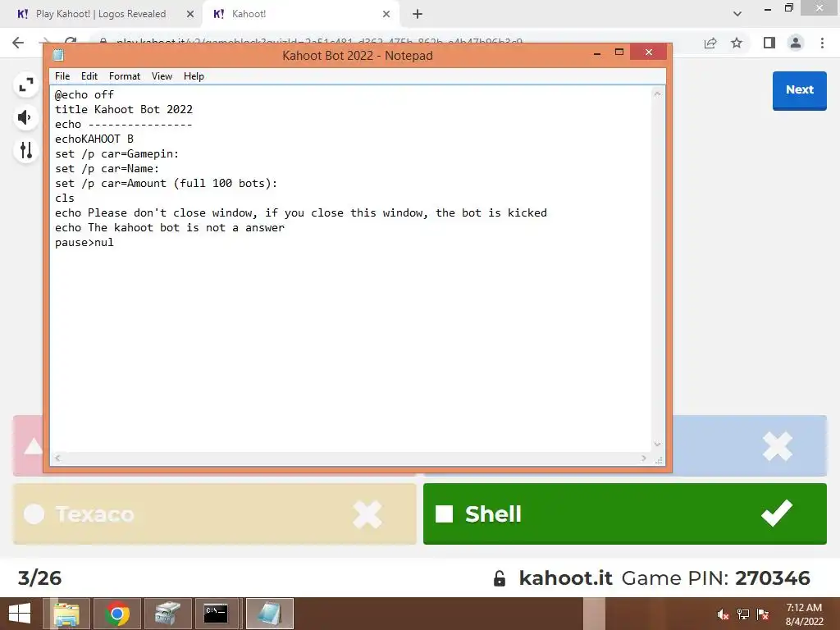Screen dimensions: 840x630
Task: Toggle Chrome side panel
Action: click(x=769, y=43)
